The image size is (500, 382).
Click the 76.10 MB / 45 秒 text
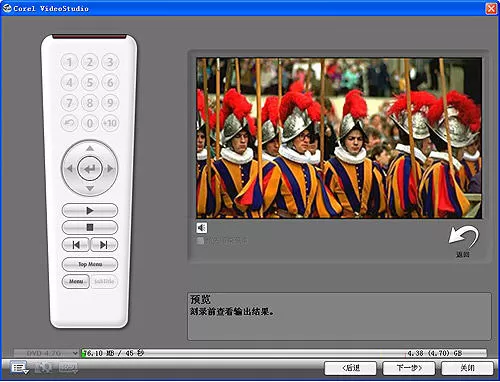pos(114,353)
